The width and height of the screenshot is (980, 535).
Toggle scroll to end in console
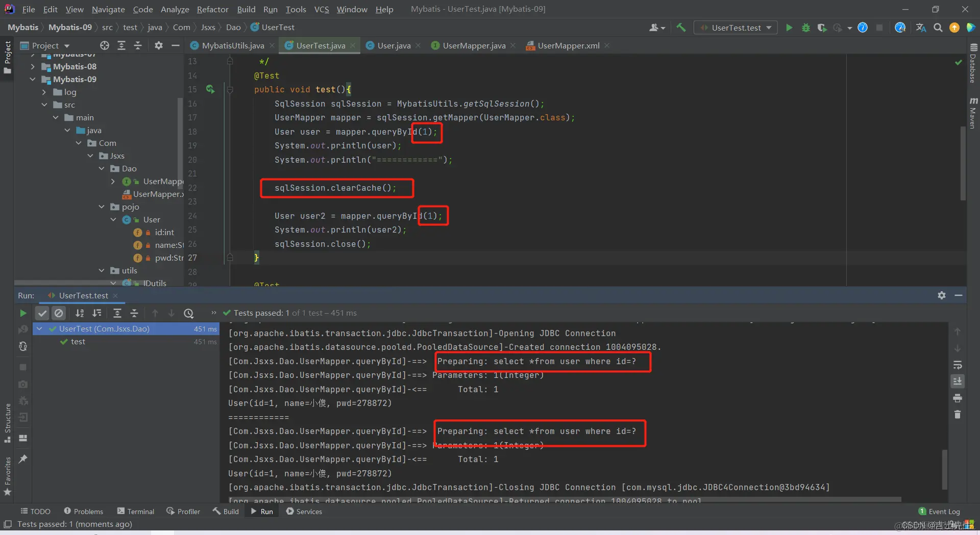coord(958,381)
